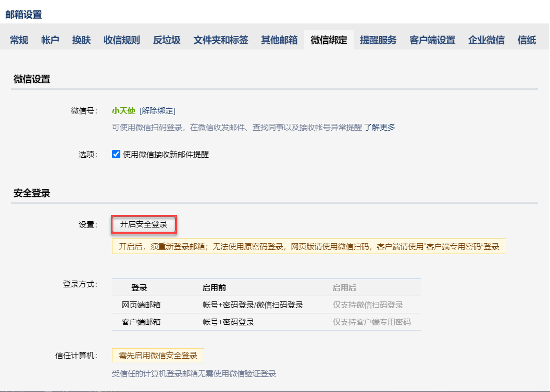Open the 企业微信 tab

point(486,40)
